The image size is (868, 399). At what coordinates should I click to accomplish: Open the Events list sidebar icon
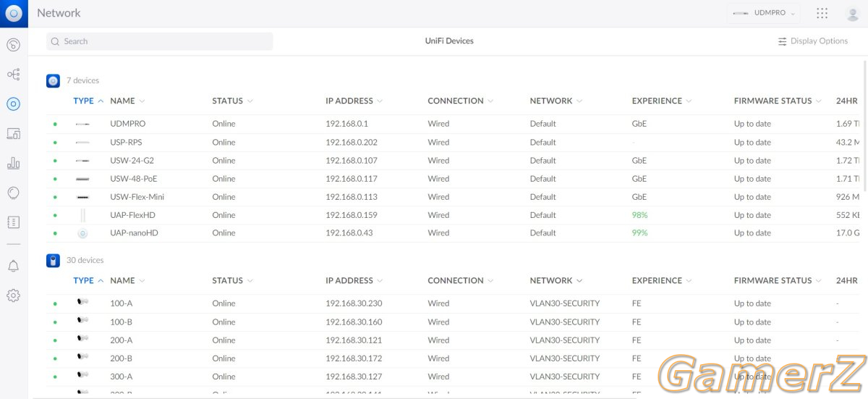pyautogui.click(x=13, y=222)
